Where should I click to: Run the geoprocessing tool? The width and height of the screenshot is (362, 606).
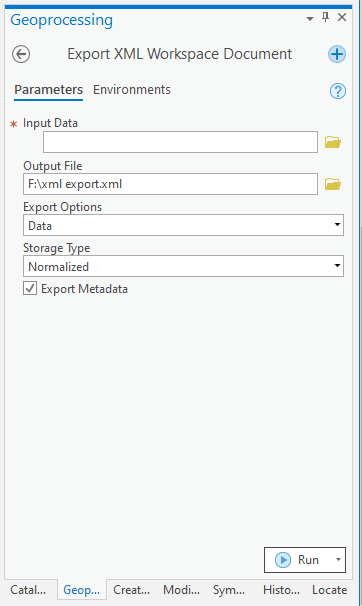(297, 560)
